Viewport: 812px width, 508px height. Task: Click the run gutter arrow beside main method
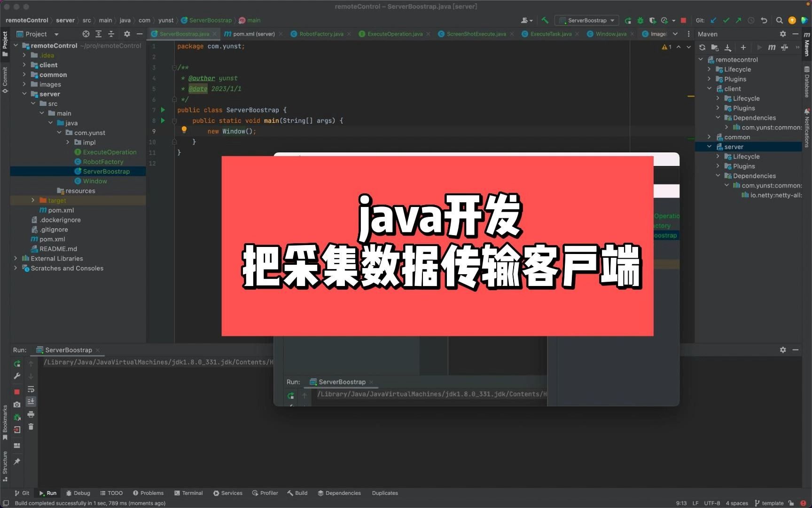pyautogui.click(x=163, y=120)
